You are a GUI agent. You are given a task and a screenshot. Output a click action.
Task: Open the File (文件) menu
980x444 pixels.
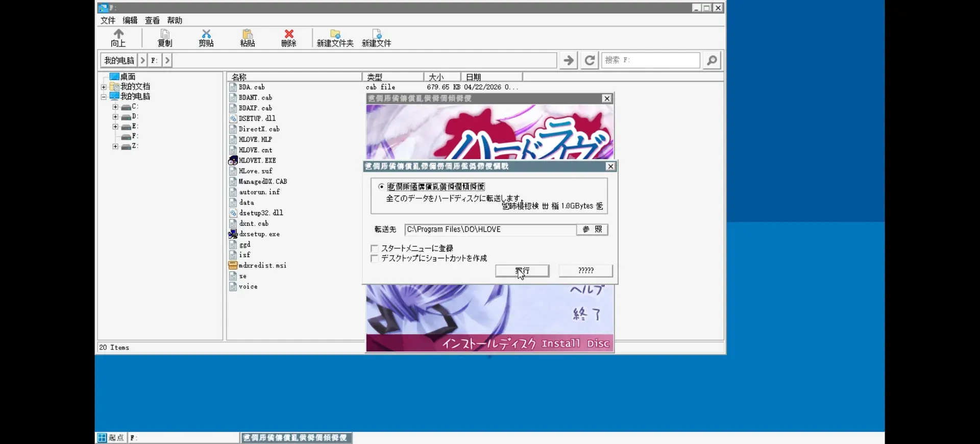[108, 20]
